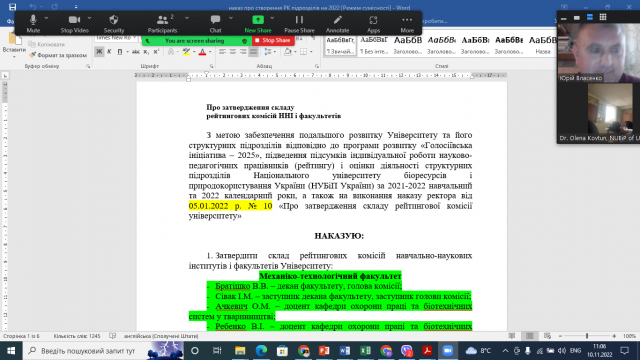Toggle strikethrough (abc) formatting
The width and height of the screenshot is (640, 360).
tap(136, 52)
